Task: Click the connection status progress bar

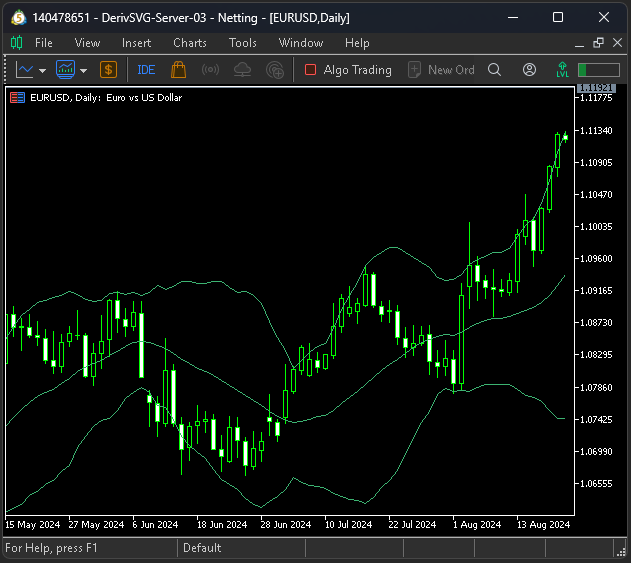Action: pos(599,70)
